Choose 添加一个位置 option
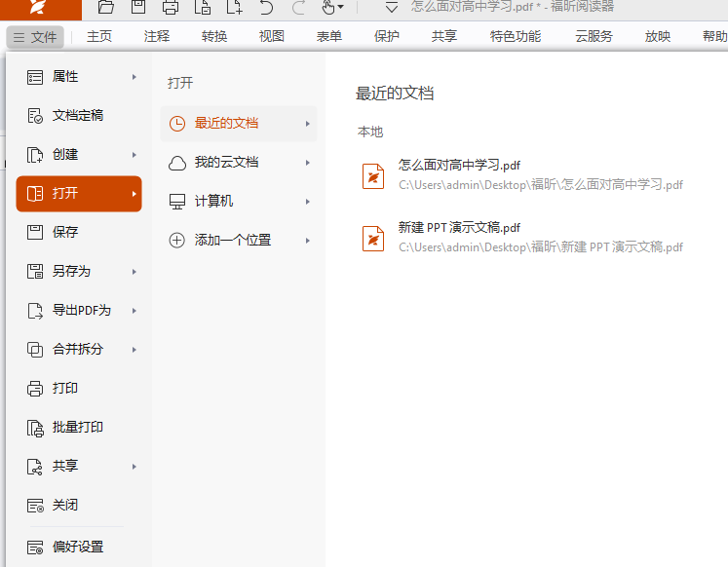Viewport: 728px width, 567px height. click(239, 241)
